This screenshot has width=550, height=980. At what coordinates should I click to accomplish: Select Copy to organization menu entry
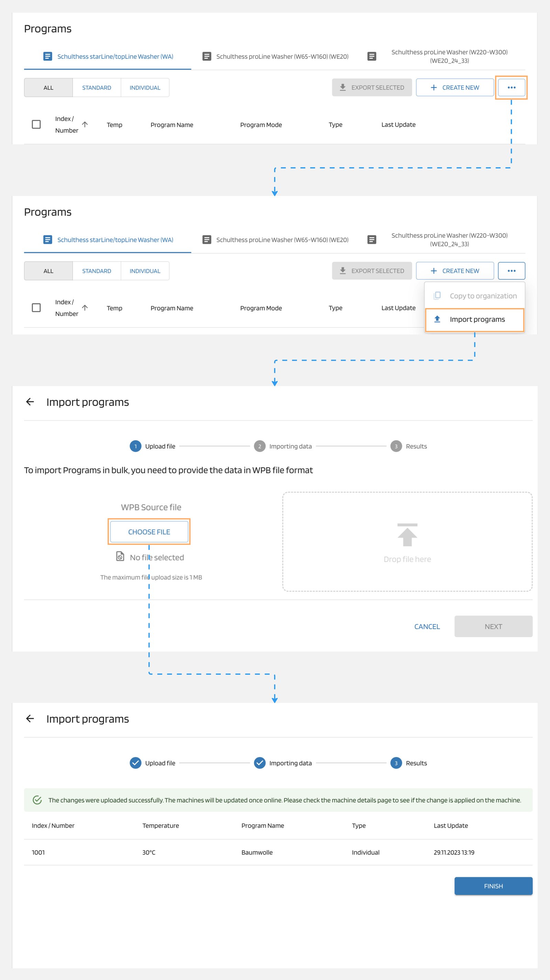click(483, 296)
